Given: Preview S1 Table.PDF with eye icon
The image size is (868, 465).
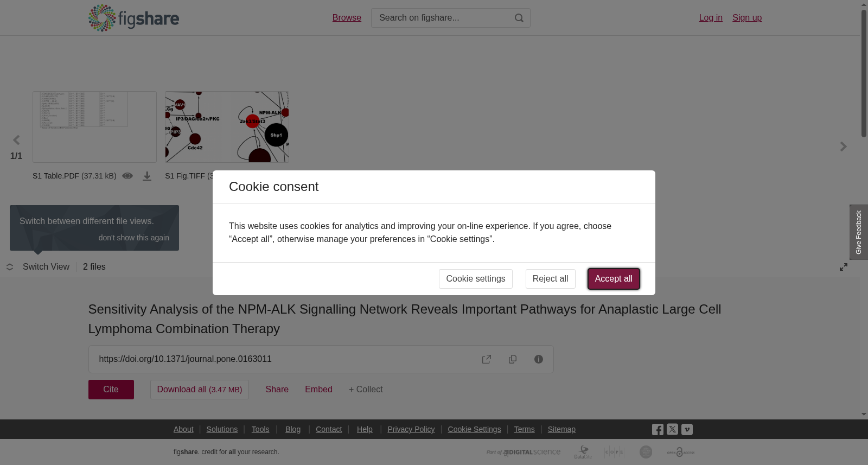Looking at the screenshot, I should [x=127, y=176].
